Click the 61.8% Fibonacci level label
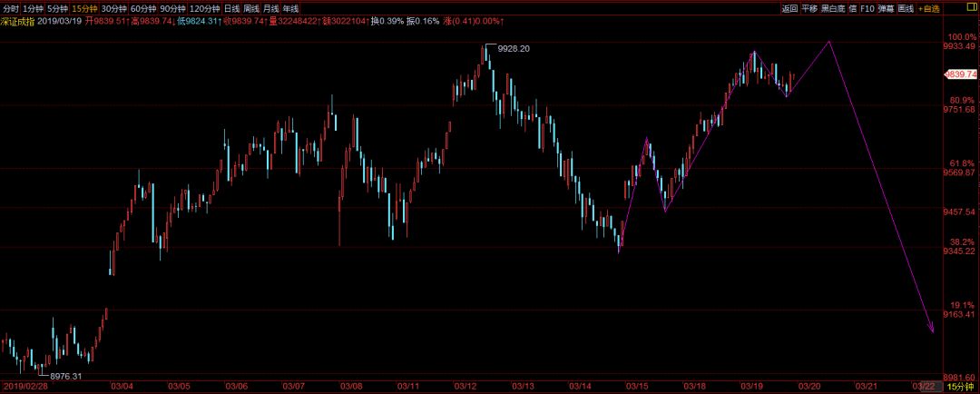This screenshot has width=980, height=394. point(964,163)
